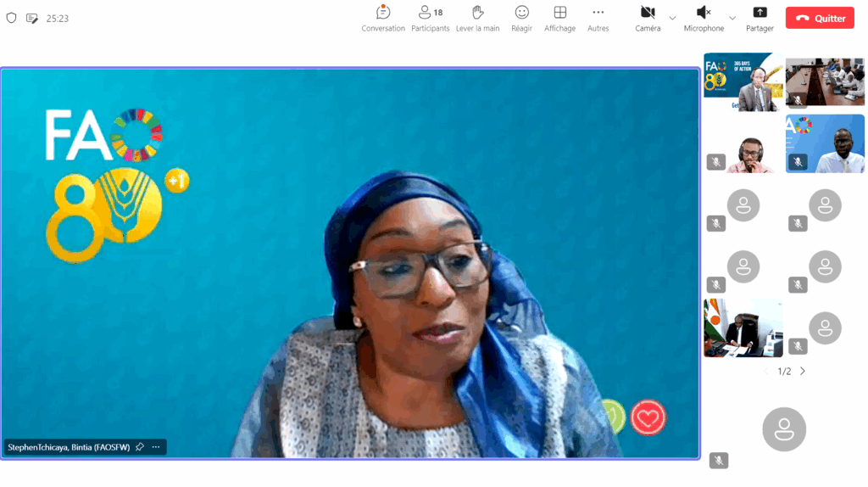Expand the Caméra options dropdown arrow

(x=672, y=18)
